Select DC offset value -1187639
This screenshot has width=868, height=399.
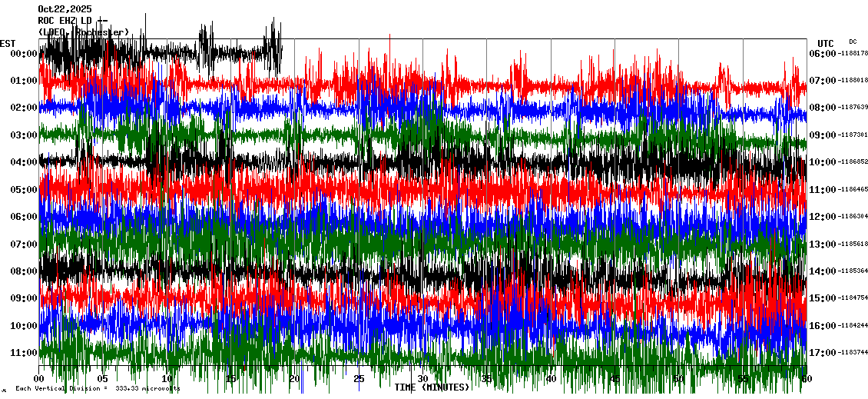pyautogui.click(x=852, y=108)
